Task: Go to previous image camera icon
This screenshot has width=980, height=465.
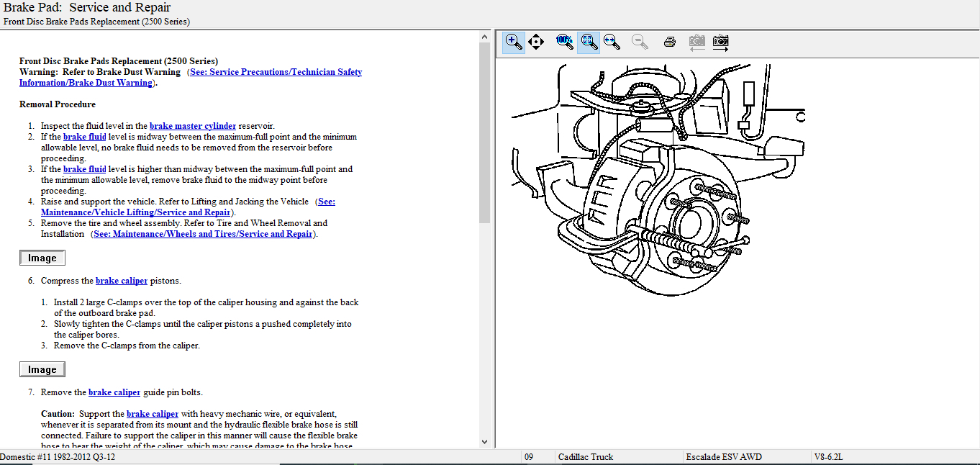Action: 696,42
